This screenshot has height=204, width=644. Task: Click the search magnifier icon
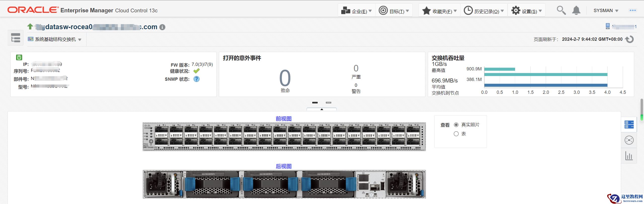[x=561, y=11]
